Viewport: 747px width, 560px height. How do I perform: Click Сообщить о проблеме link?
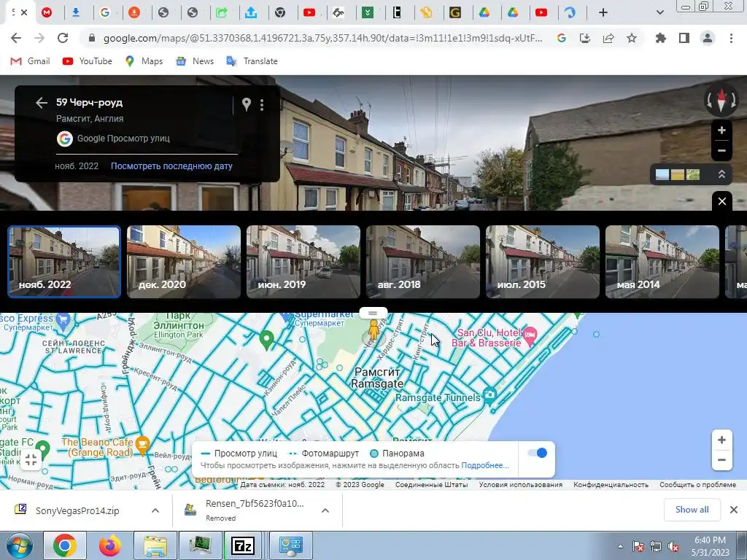coord(698,485)
